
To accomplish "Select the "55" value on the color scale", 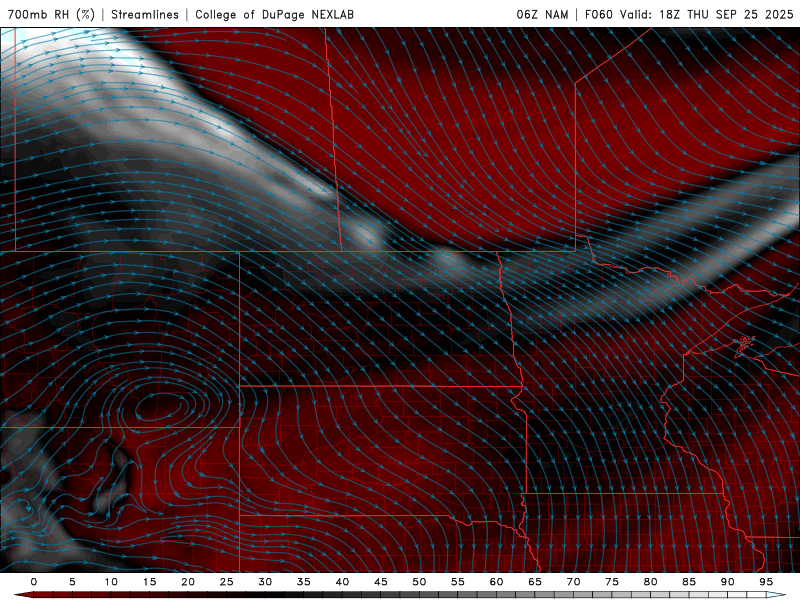I will (458, 582).
